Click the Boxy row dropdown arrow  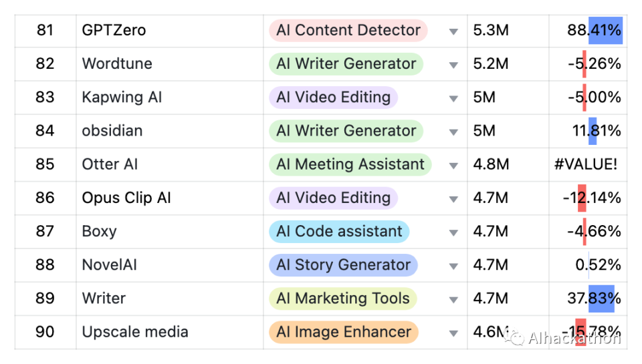pos(453,232)
